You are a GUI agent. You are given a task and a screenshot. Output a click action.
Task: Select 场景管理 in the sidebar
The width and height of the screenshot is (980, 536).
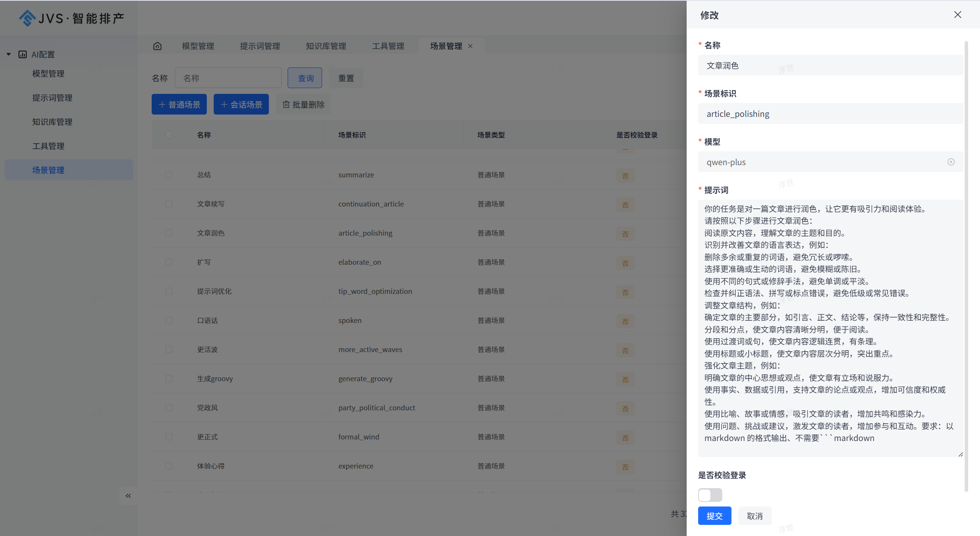coord(48,170)
